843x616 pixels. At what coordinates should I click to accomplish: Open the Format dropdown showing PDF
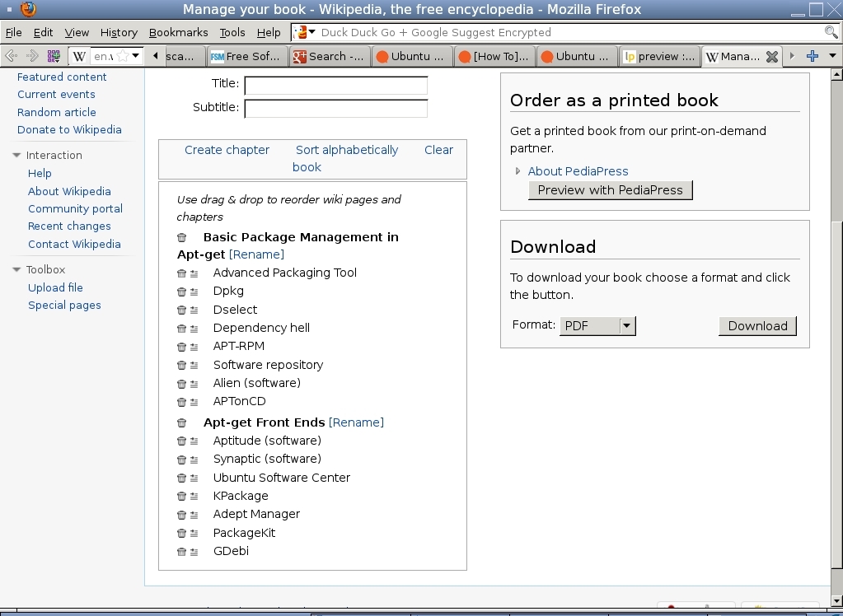tap(597, 326)
